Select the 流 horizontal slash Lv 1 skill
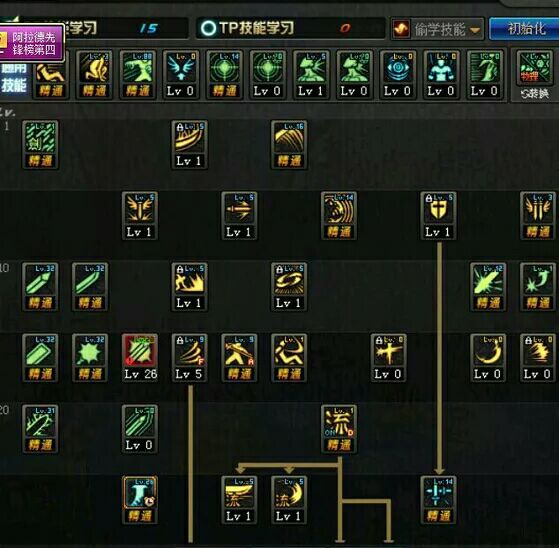This screenshot has width=559, height=548. point(239,500)
